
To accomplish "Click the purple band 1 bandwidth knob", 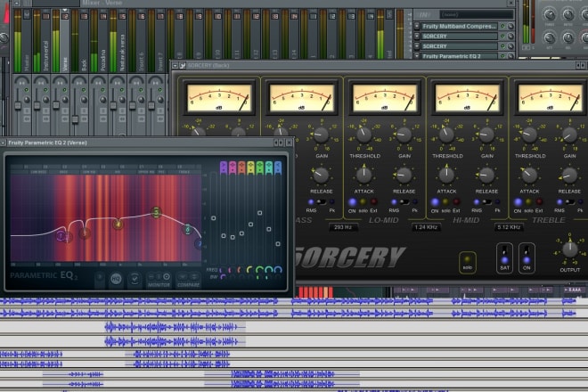I will (224, 277).
